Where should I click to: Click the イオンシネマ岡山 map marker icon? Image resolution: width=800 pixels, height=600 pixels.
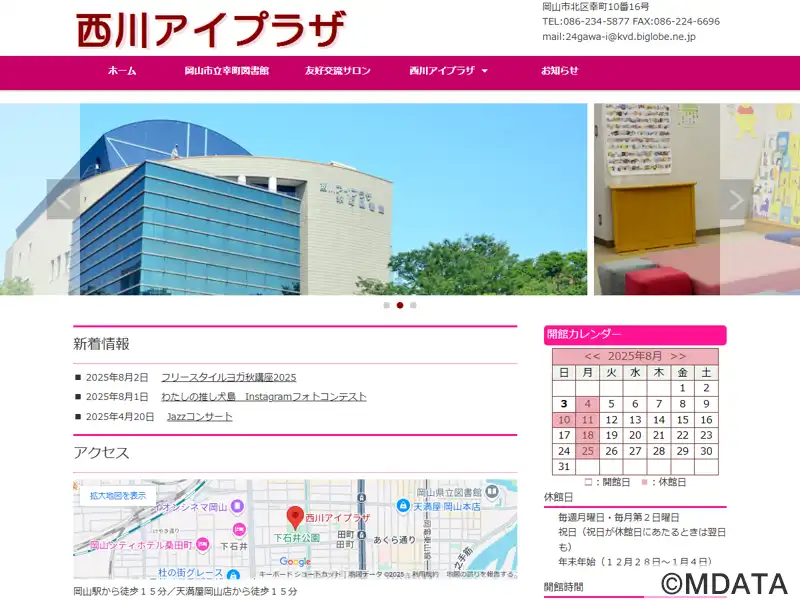pos(237,506)
